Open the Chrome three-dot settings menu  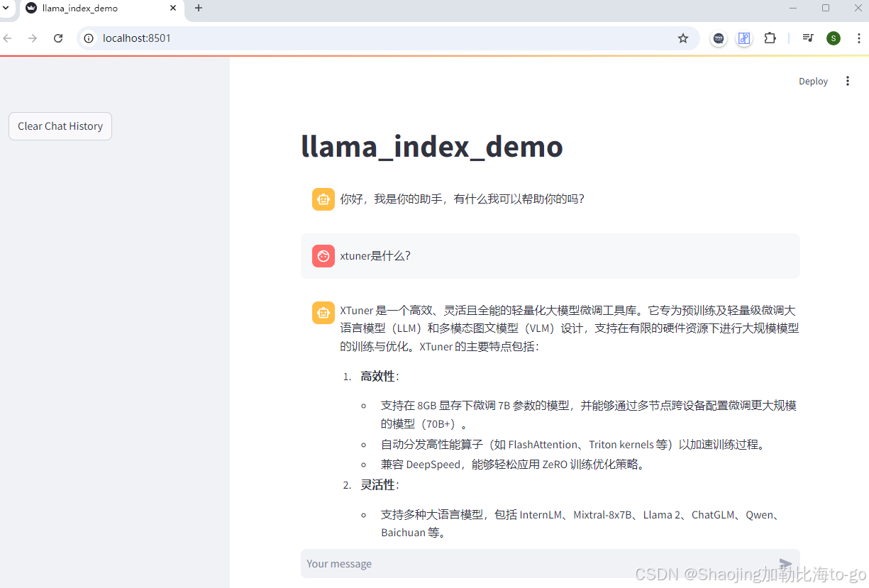pos(860,38)
